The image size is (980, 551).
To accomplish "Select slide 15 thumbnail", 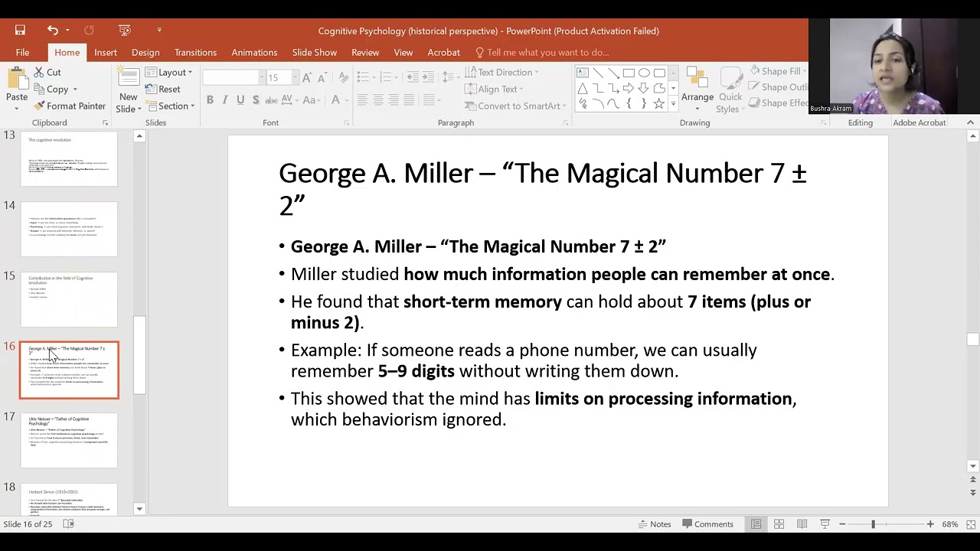I will [x=69, y=299].
